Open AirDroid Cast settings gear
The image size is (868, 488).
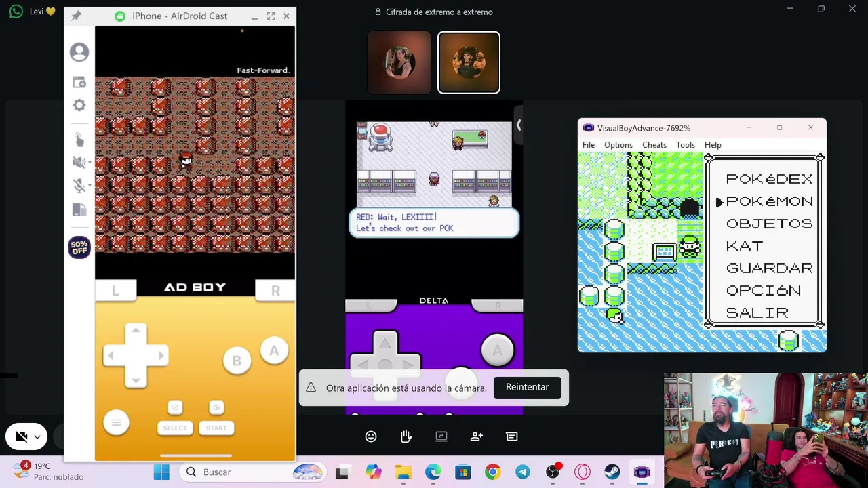[79, 105]
